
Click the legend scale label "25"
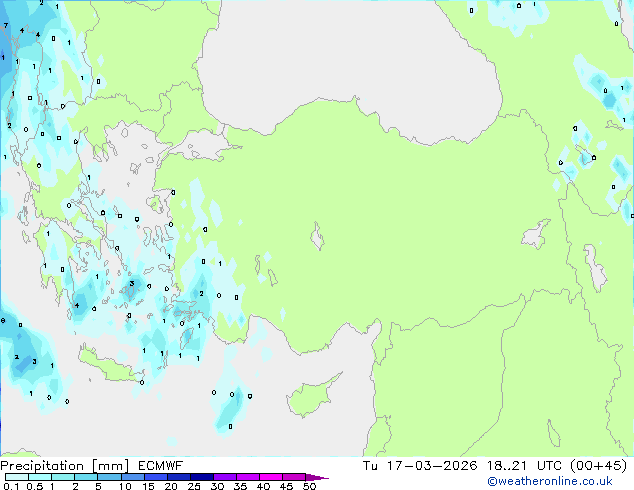[194, 486]
